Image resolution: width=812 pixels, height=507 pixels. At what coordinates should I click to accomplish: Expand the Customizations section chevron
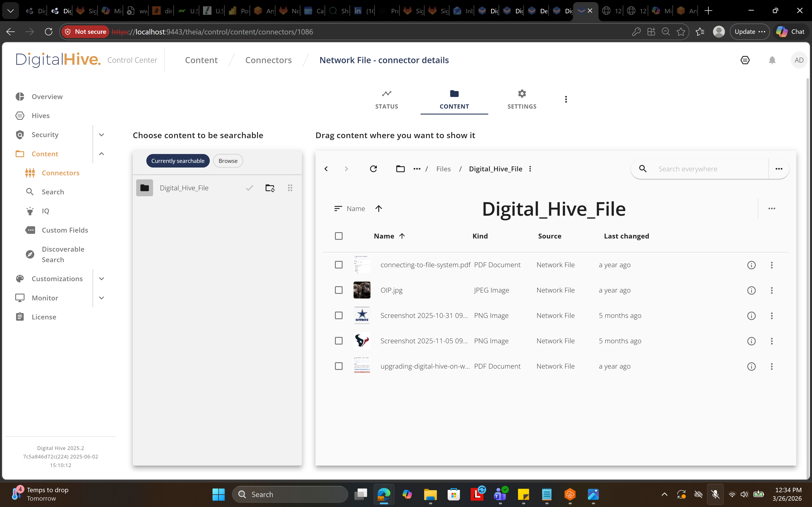tap(101, 279)
